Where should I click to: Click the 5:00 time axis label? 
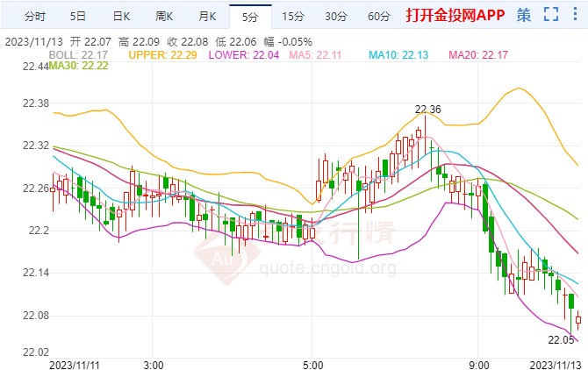pos(313,365)
